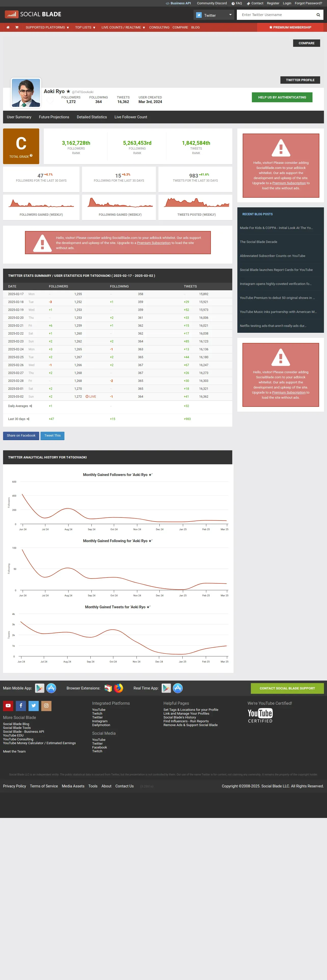Screen dimensions: 327x980
Task: Select the 2025-02-23 date row cell
Action: click(16, 342)
